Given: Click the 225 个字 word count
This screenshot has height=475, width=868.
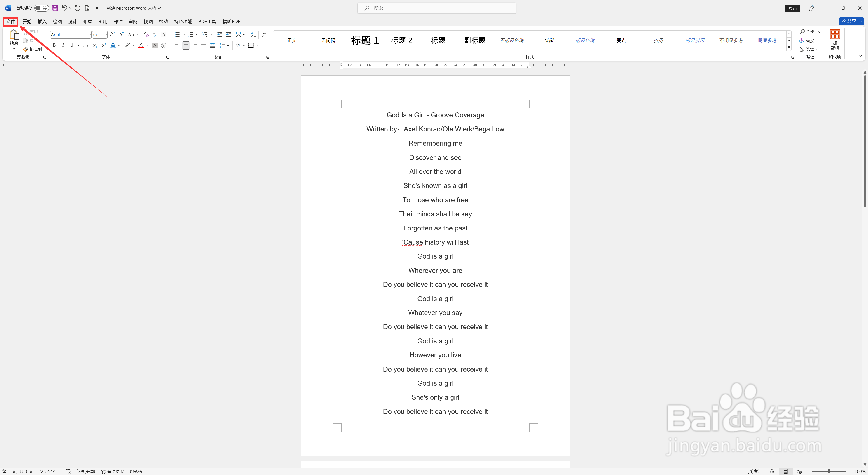Looking at the screenshot, I should (47, 471).
